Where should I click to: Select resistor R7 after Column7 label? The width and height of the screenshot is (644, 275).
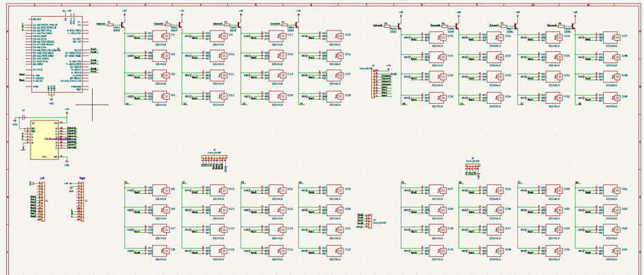pyautogui.click(x=503, y=26)
